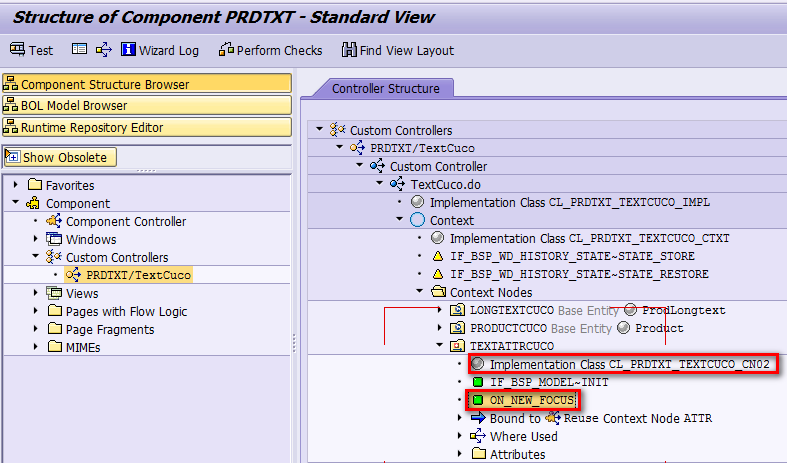Select IF_BSP_WD_HISTORY_STATE~STATE_STORE method
Viewport: 787px width, 463px height.
[572, 256]
